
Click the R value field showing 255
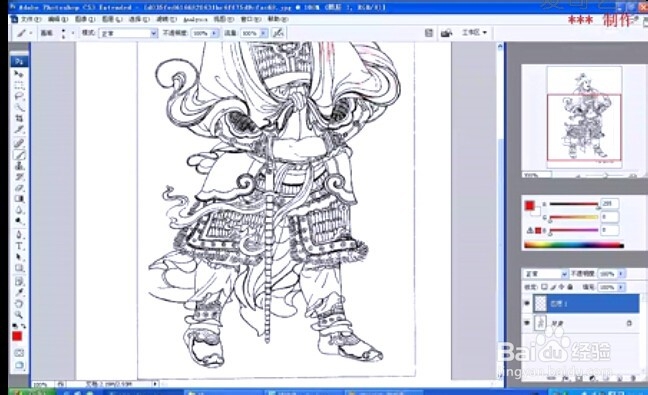(610, 204)
